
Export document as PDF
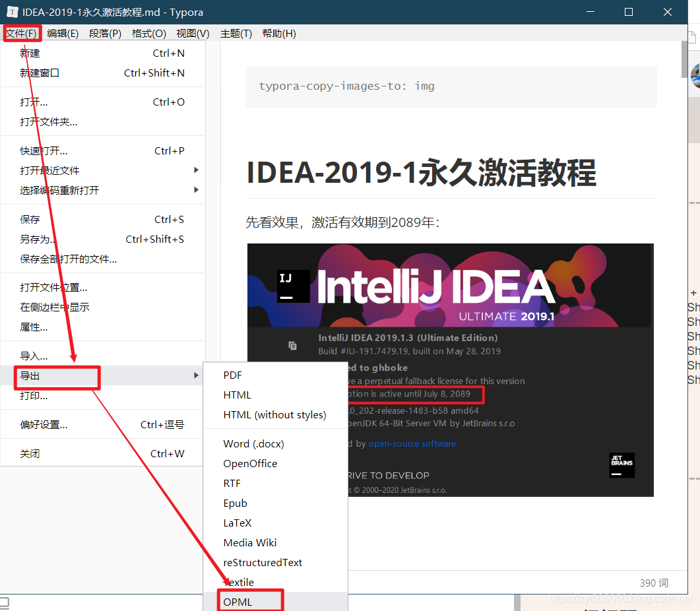275,375
